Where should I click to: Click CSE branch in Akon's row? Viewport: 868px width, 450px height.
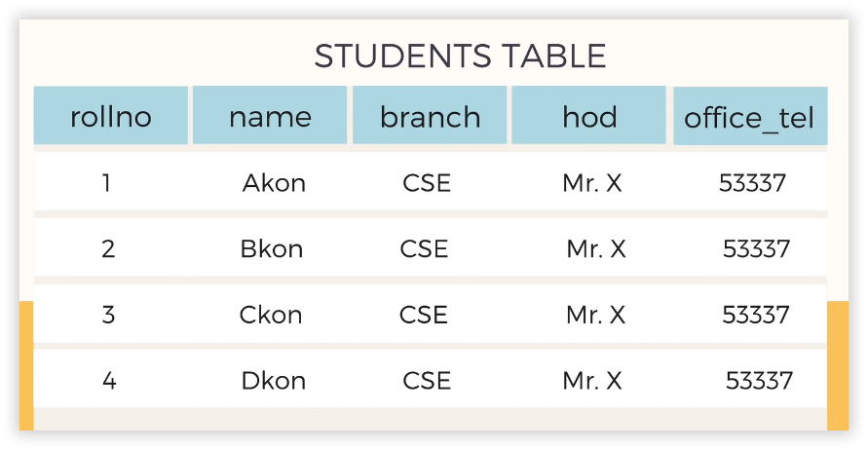pos(427,182)
